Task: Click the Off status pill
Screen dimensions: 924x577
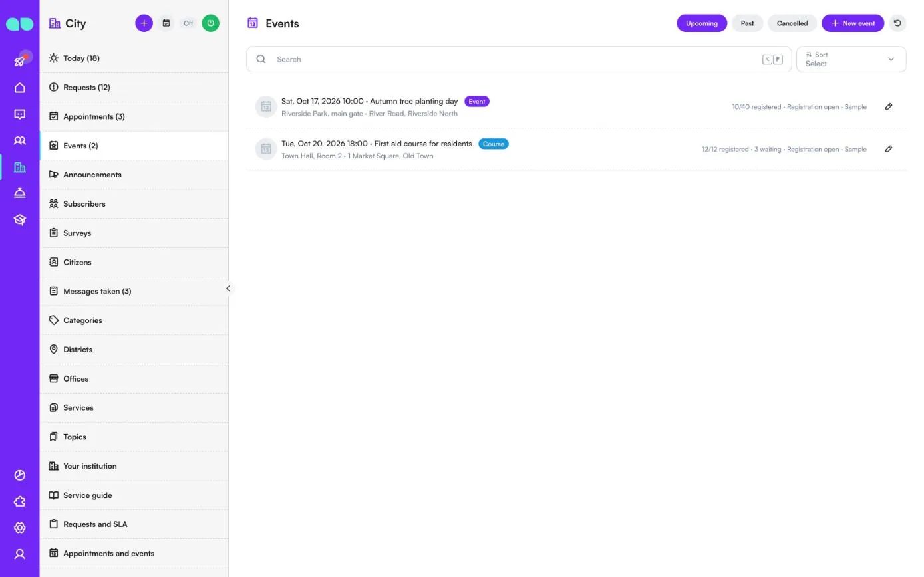Action: click(x=188, y=23)
